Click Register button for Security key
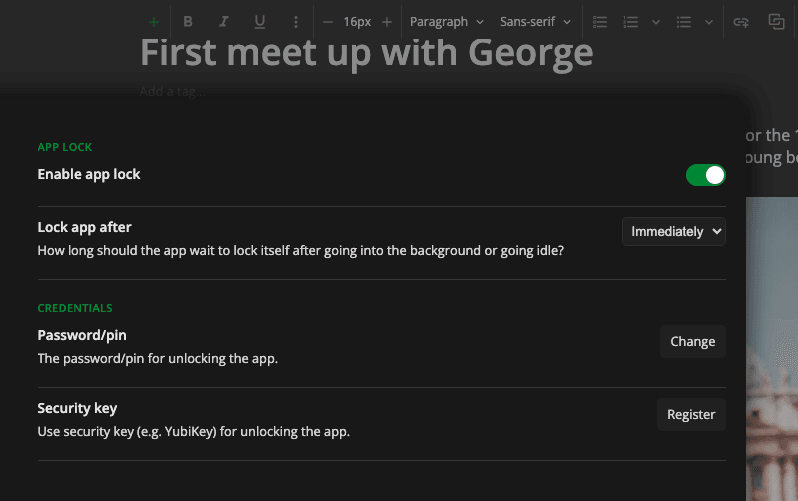This screenshot has width=798, height=501. [x=691, y=414]
